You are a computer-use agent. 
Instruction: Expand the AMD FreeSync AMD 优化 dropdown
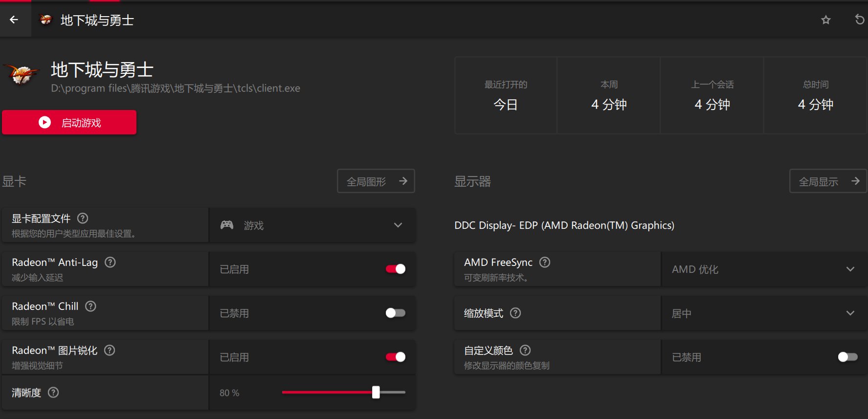coord(764,269)
